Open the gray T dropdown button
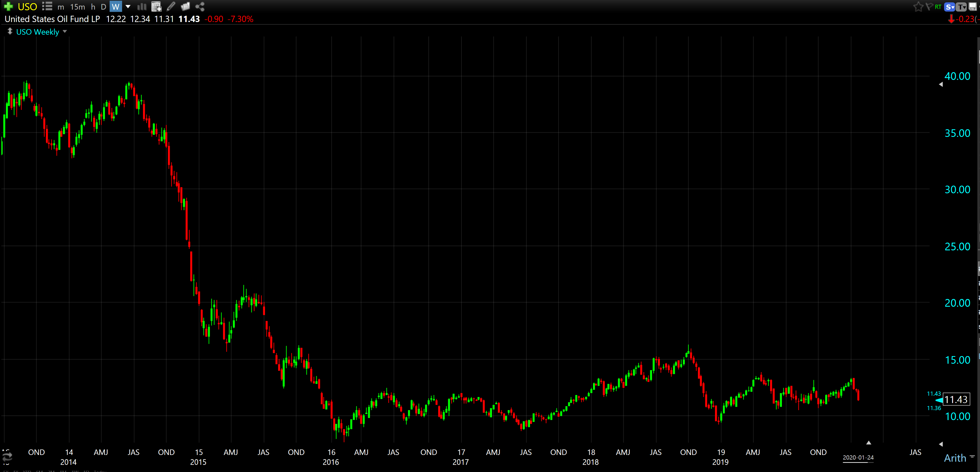Viewport: 980px width, 472px height. coord(961,7)
